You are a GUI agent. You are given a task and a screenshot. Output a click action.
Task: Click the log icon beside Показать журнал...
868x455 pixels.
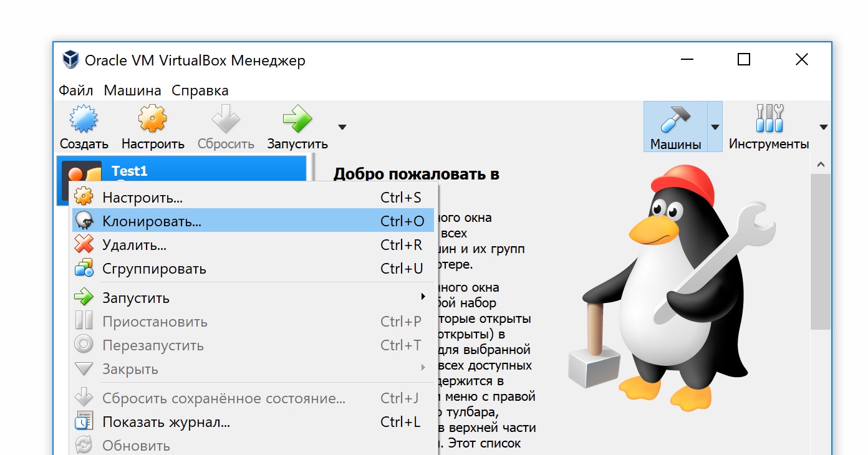(84, 421)
